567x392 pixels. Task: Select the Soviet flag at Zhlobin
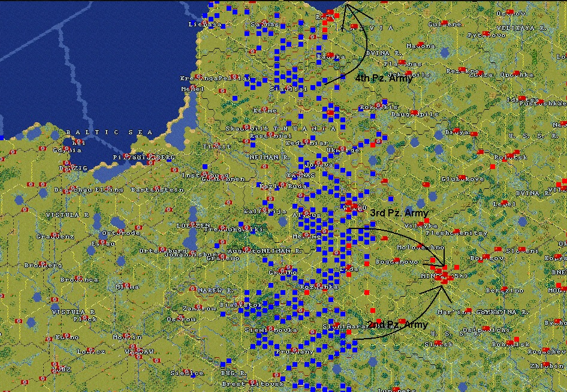click(x=546, y=364)
